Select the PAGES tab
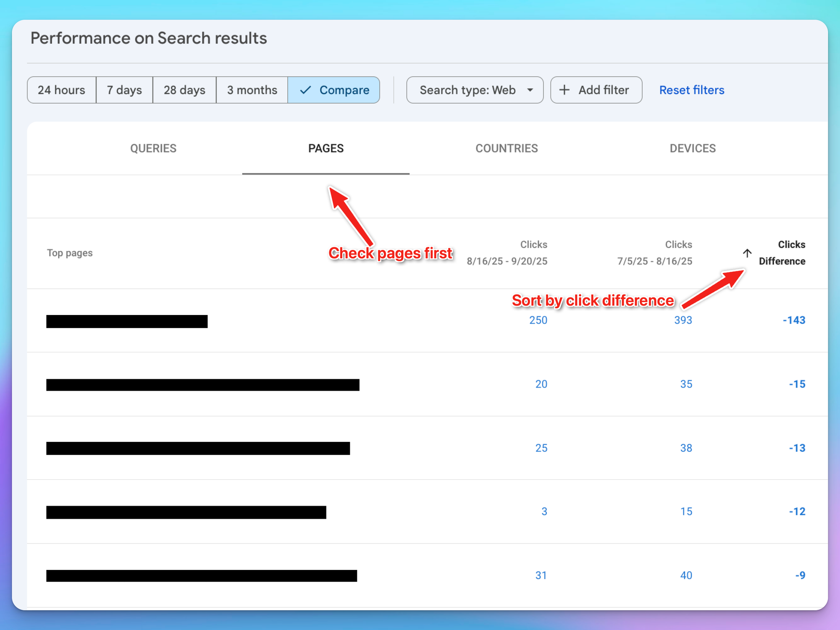 (326, 148)
